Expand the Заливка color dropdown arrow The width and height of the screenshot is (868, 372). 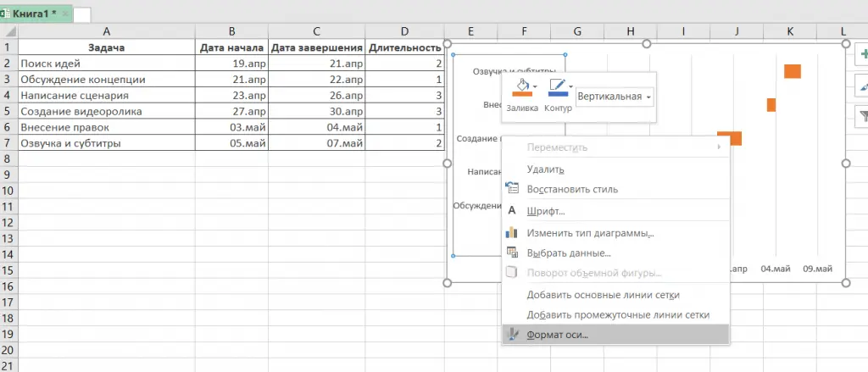coord(536,86)
